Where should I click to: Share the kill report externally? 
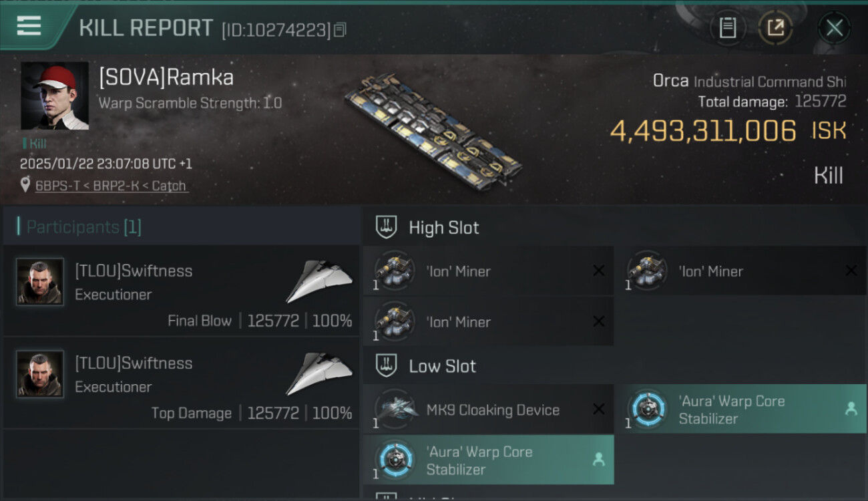(x=775, y=28)
